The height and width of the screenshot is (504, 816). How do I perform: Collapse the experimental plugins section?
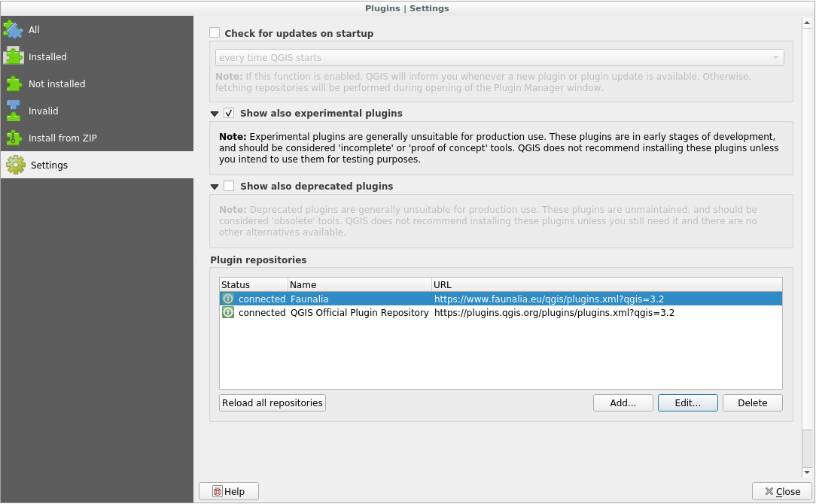click(x=215, y=113)
